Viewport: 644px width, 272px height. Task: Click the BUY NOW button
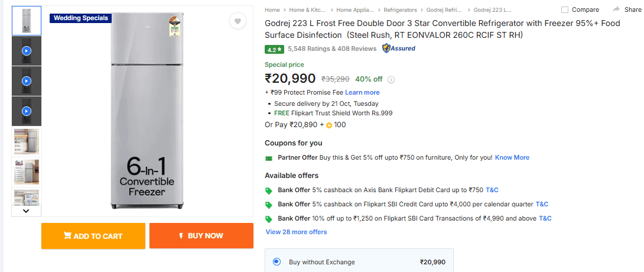[201, 236]
